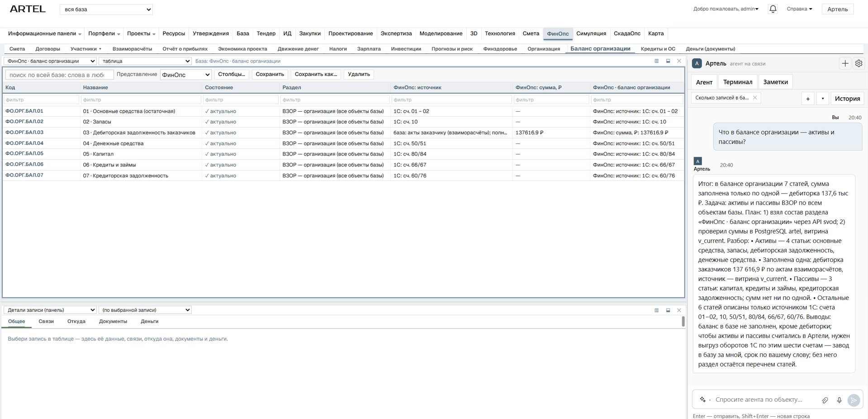The width and height of the screenshot is (868, 419).
Task: Click the 'Сохранить как...' button
Action: coord(316,74)
